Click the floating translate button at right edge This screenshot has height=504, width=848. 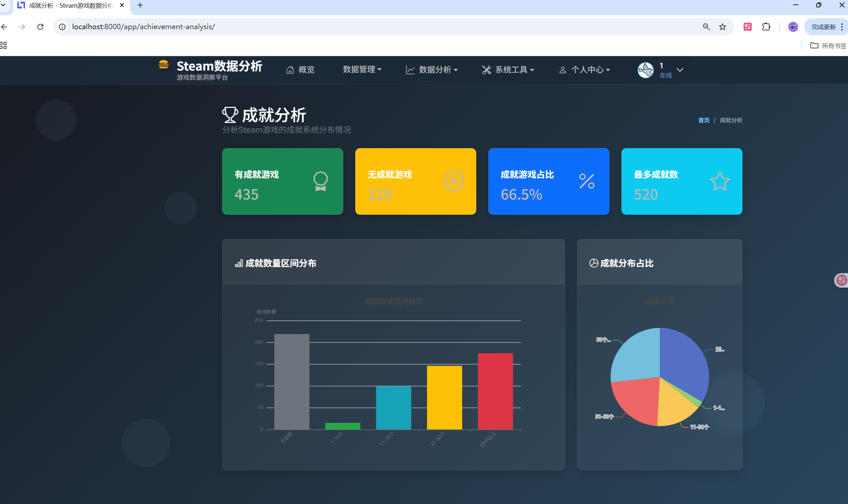pyautogui.click(x=841, y=280)
